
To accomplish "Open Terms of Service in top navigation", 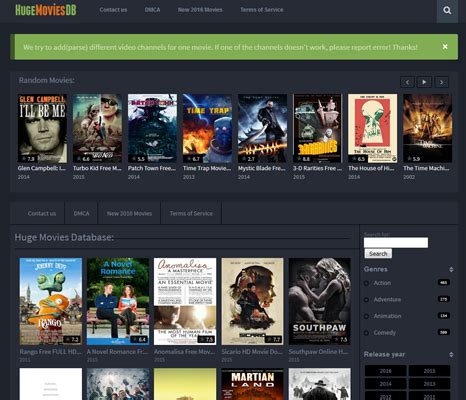I will [262, 10].
